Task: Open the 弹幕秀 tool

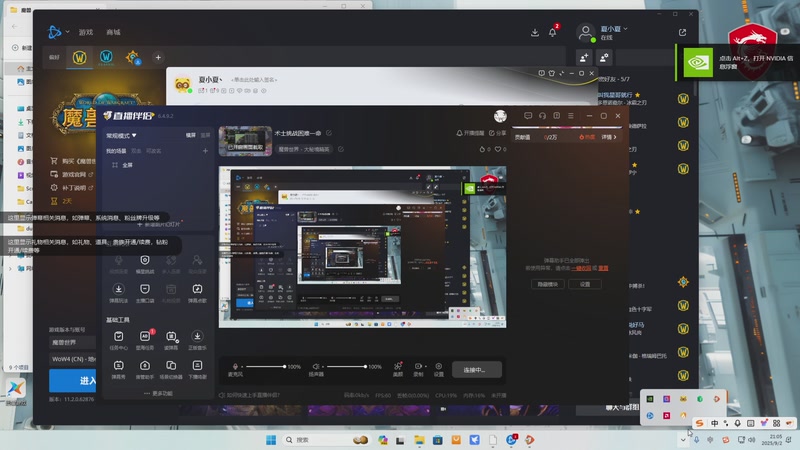Action: click(118, 369)
